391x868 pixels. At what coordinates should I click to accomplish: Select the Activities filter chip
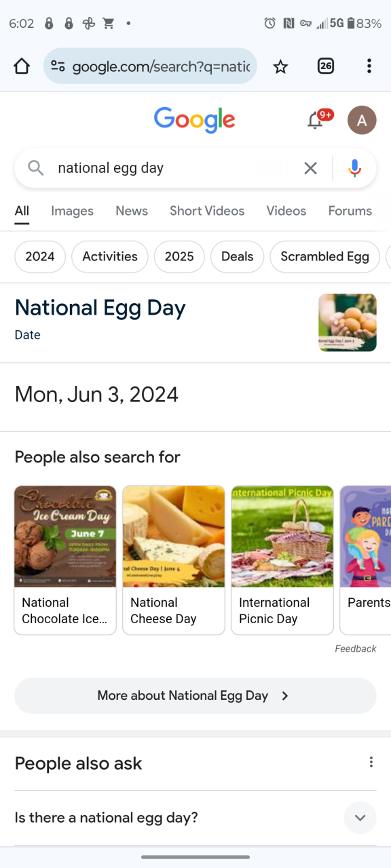110,257
